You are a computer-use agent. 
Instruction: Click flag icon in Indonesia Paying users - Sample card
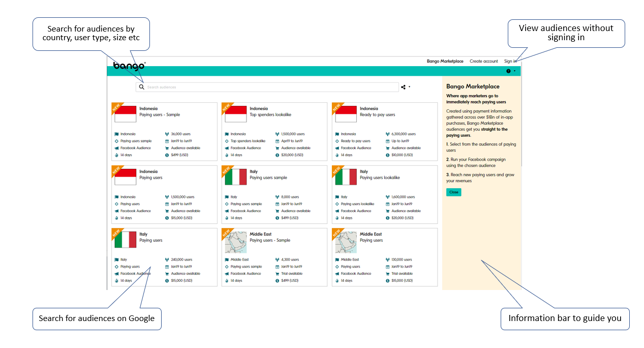point(116,134)
